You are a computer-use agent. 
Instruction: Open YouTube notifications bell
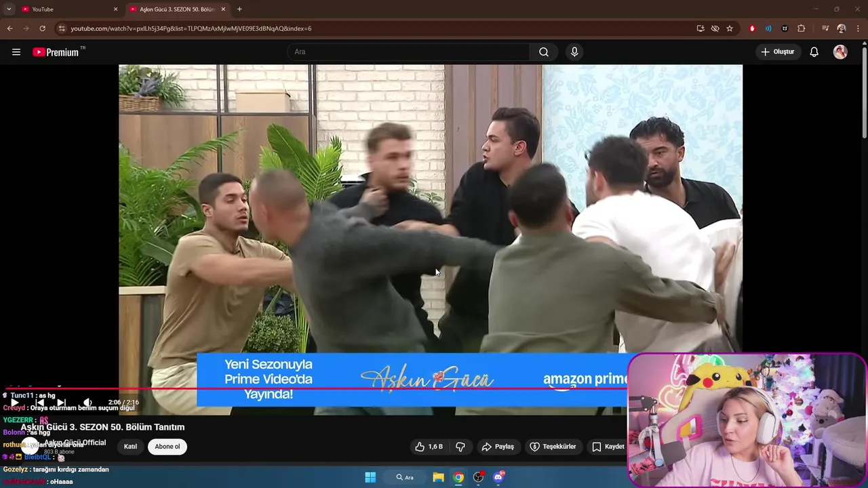(x=814, y=52)
